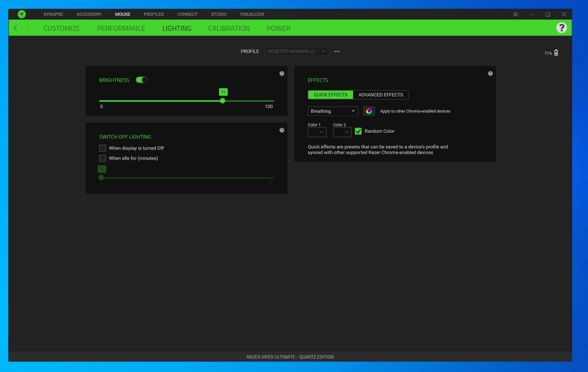This screenshot has width=588, height=372.
Task: Open the VISUALIZER tab
Action: coord(252,14)
